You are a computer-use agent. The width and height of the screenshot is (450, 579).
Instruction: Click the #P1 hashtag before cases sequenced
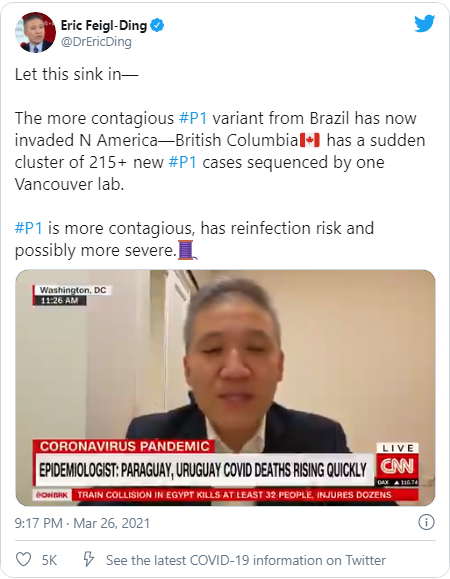coord(182,162)
